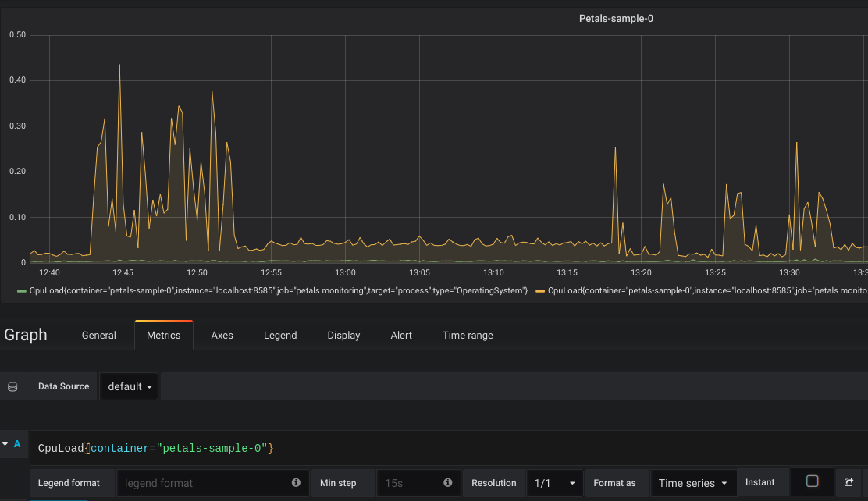Click the green legend color swatch
The height and width of the screenshot is (501, 868).
click(22, 291)
